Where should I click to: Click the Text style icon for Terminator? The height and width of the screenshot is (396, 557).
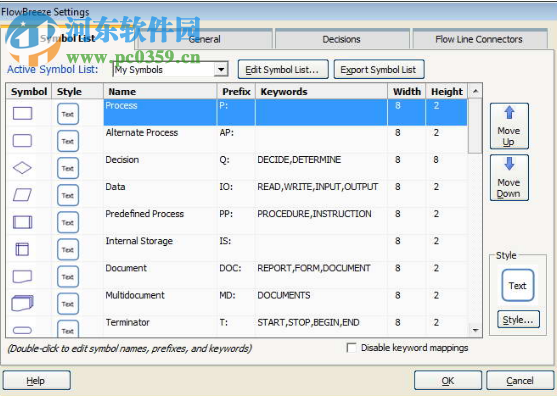point(68,328)
